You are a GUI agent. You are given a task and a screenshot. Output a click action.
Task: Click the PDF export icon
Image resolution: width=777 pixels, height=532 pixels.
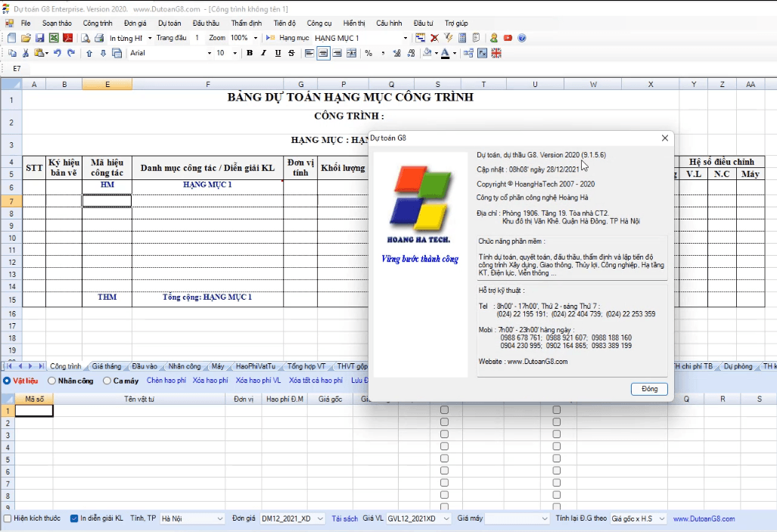tap(67, 38)
